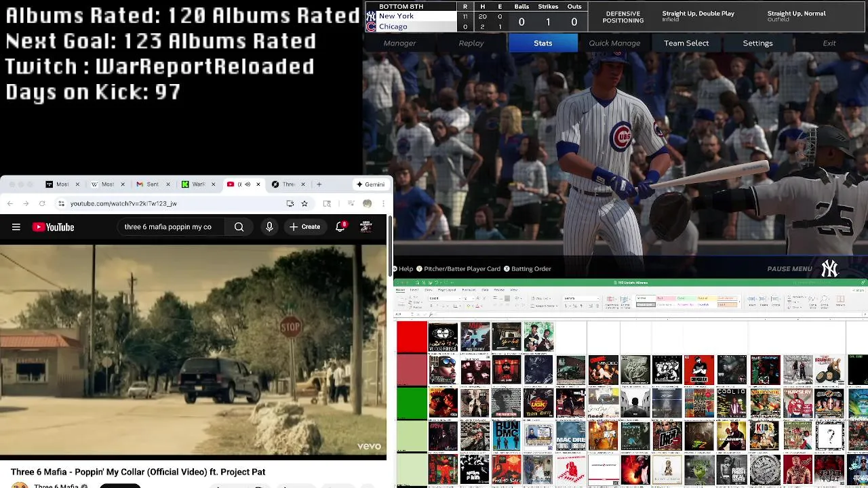
Task: View site information next to URL
Action: 61,203
